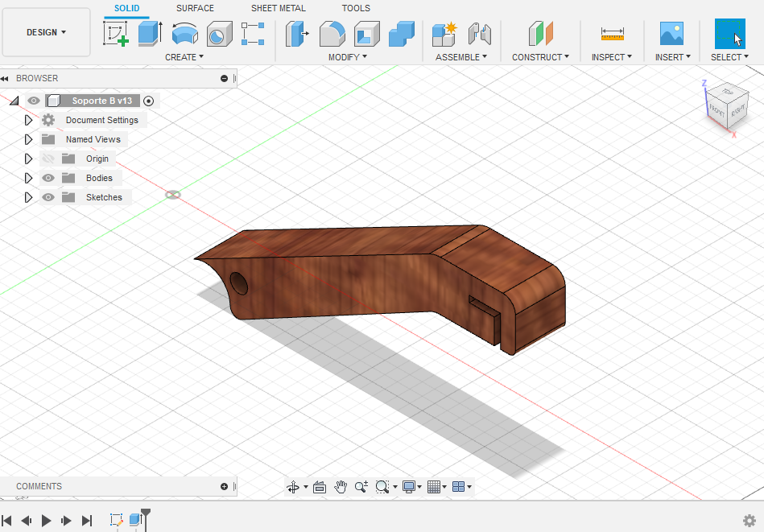Step back one timeline feature

[x=27, y=521]
